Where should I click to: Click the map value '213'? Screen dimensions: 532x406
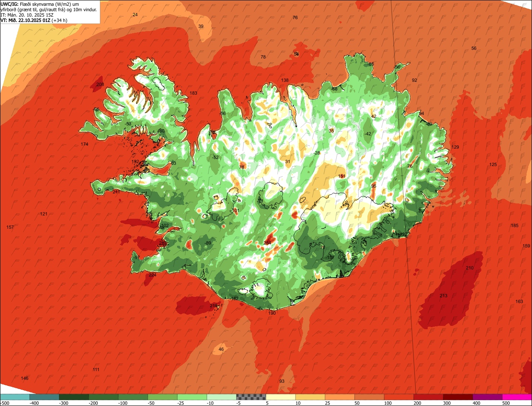tap(443, 296)
